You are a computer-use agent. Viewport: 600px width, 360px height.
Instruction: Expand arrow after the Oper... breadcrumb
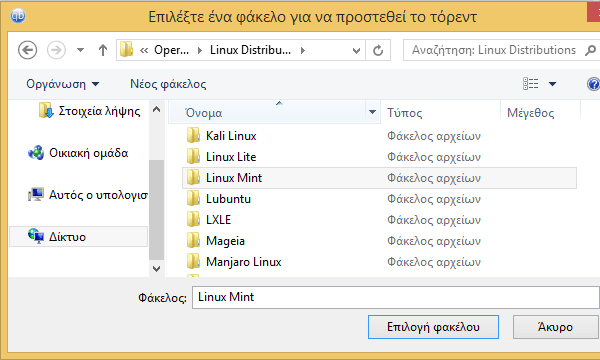pyautogui.click(x=200, y=50)
